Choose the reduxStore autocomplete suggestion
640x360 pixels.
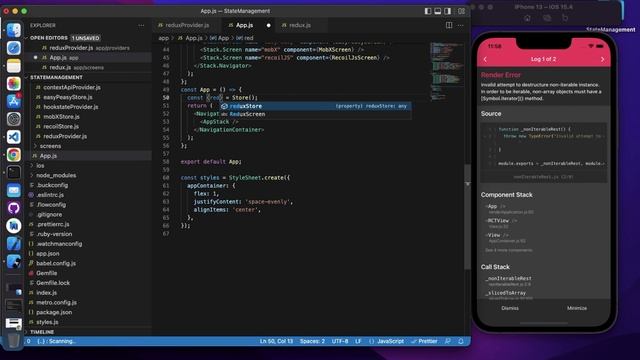[x=316, y=106]
